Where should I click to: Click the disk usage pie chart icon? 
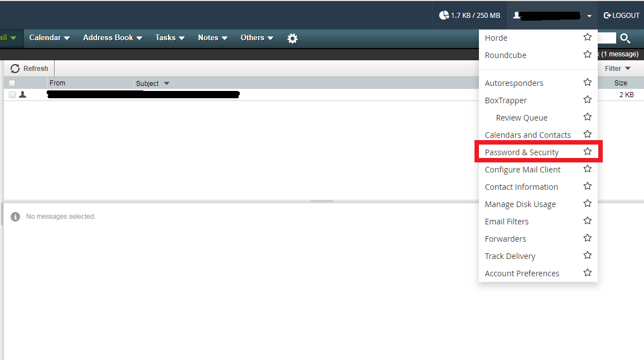point(444,15)
